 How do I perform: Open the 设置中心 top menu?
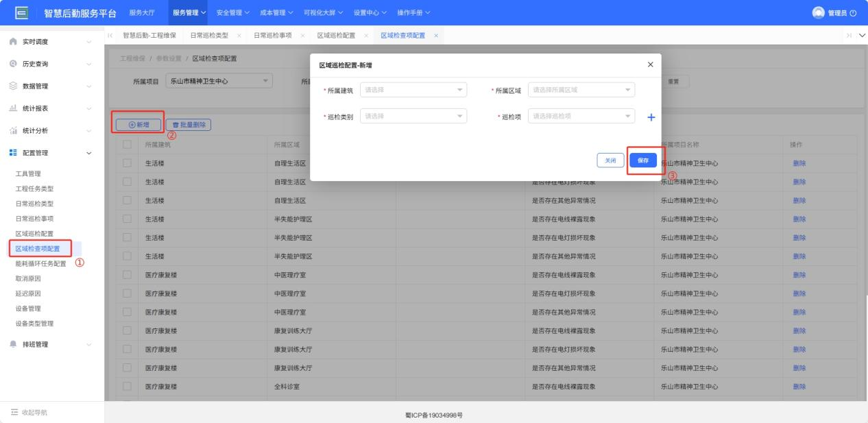pyautogui.click(x=370, y=13)
